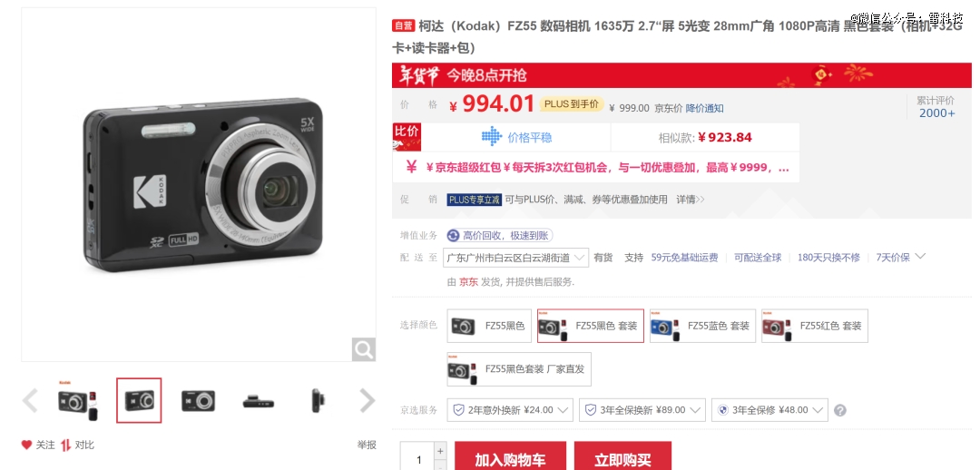Select FZ55红色 套装 option
The width and height of the screenshot is (980, 470).
click(815, 326)
